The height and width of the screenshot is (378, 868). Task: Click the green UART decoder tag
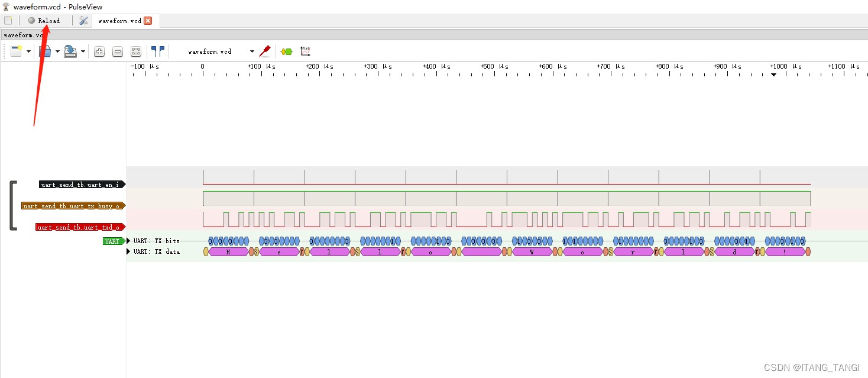click(113, 241)
